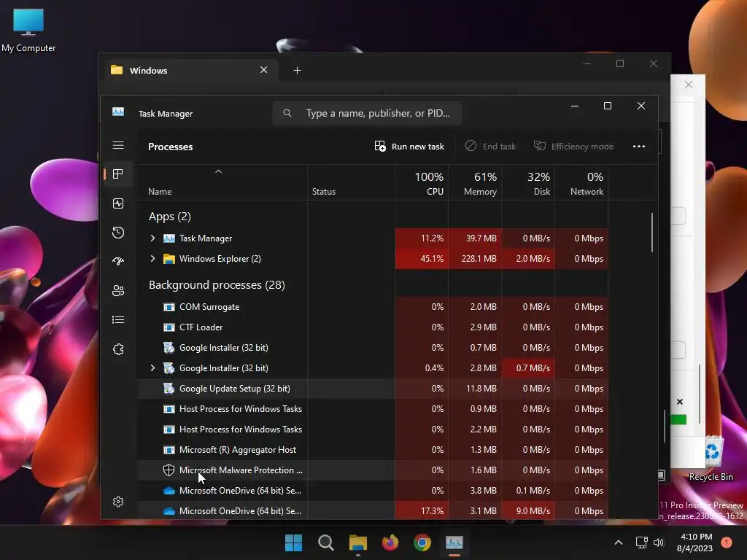
Task: Click the small black X in the background dialog
Action: [x=680, y=402]
